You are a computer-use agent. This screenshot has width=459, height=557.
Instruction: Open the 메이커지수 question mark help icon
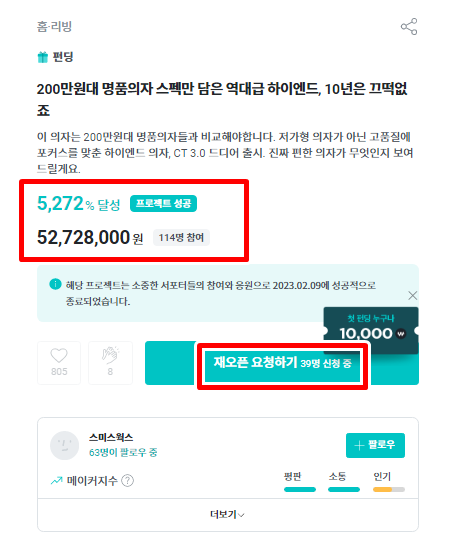[128, 481]
